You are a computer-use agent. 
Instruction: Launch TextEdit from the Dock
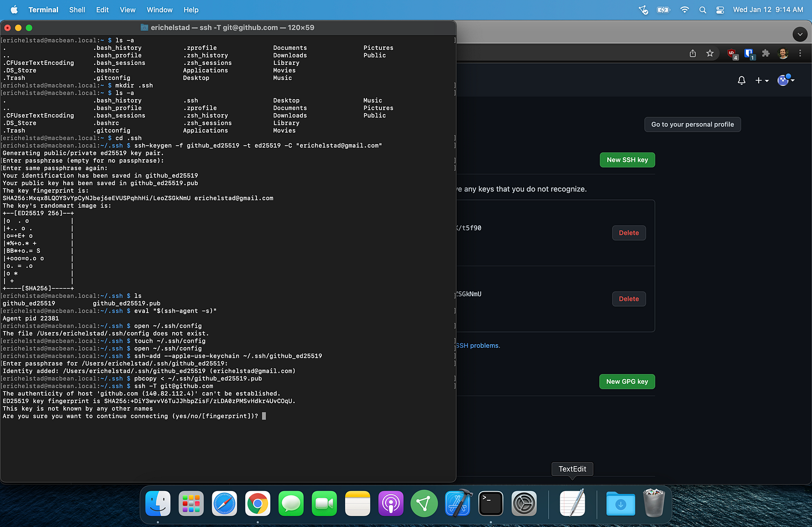pyautogui.click(x=572, y=503)
